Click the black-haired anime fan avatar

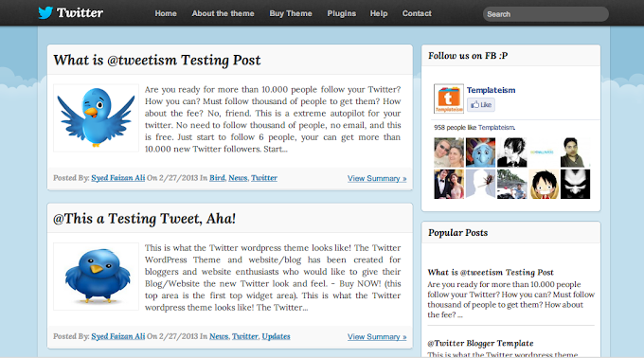(512, 152)
